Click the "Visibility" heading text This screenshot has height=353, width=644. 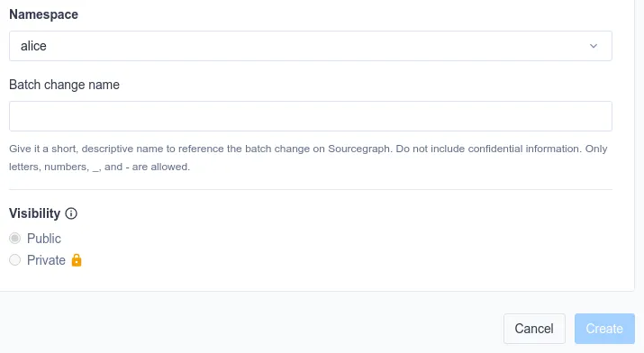point(35,213)
